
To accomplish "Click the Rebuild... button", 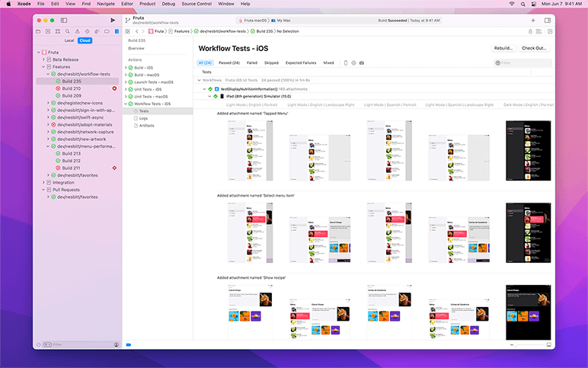I will click(x=503, y=48).
